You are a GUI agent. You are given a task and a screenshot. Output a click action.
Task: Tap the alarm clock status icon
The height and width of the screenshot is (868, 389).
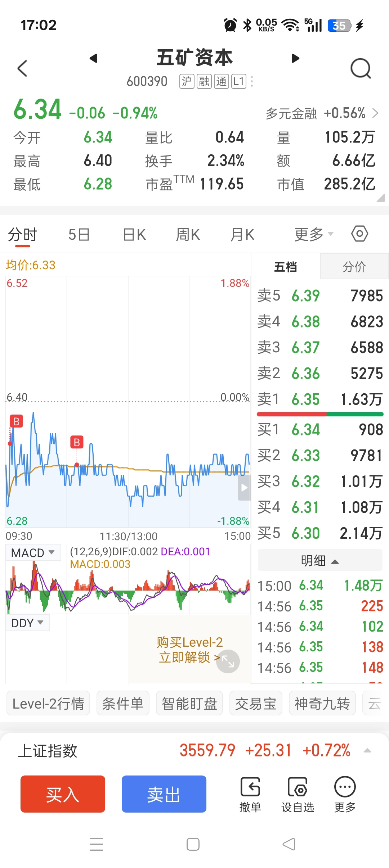coord(230,25)
